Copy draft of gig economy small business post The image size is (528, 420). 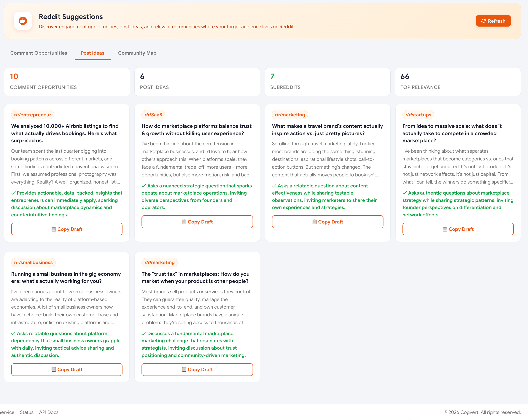[x=67, y=369]
